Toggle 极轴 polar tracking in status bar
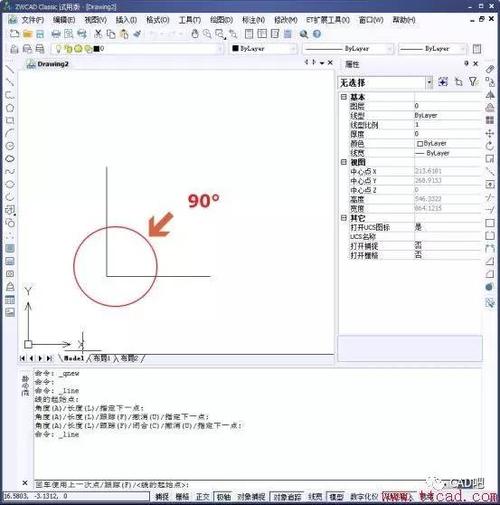Image resolution: width=500 pixels, height=505 pixels. [223, 497]
